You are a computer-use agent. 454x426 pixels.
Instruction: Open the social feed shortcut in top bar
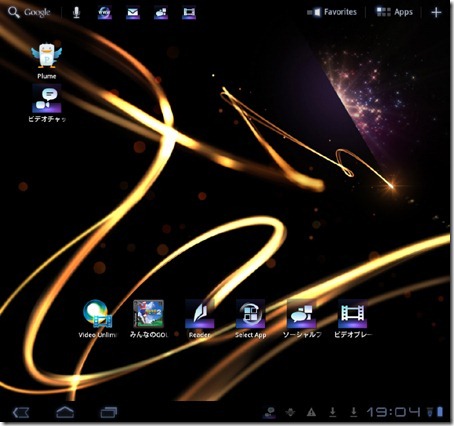point(161,13)
